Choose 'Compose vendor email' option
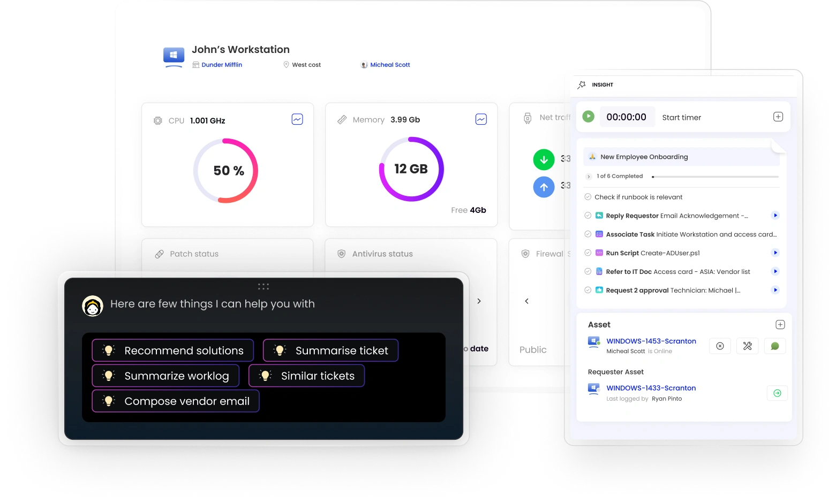 176,401
